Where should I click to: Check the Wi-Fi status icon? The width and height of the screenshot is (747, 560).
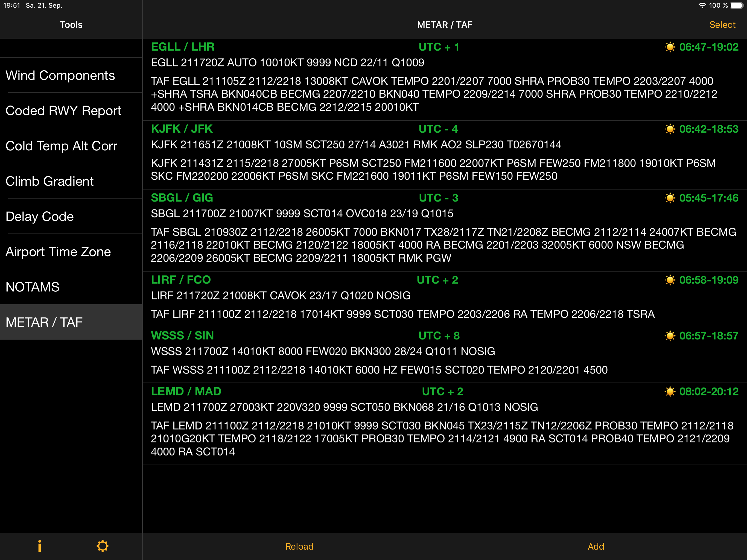click(x=702, y=5)
